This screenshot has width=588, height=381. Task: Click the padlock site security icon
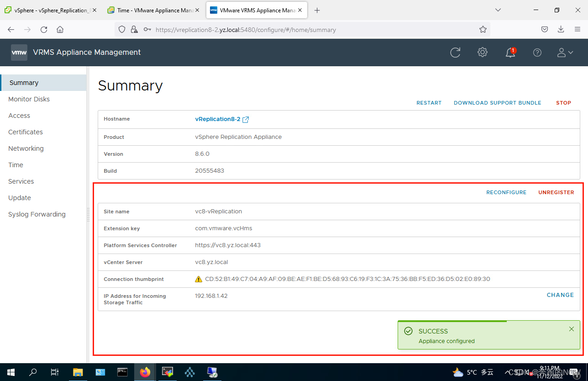134,30
